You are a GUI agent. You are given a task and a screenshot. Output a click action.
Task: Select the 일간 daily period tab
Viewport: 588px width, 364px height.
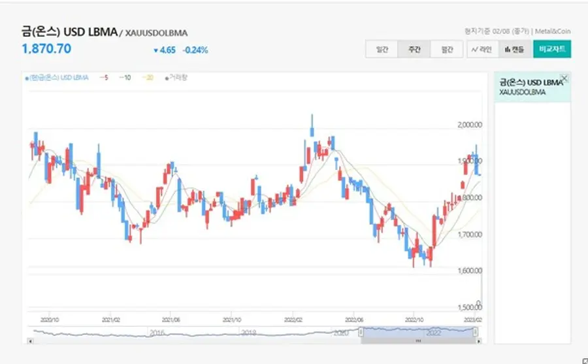coord(382,49)
